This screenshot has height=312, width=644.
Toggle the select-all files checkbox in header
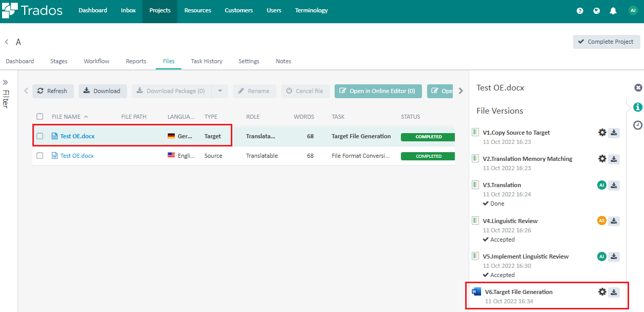tap(40, 117)
